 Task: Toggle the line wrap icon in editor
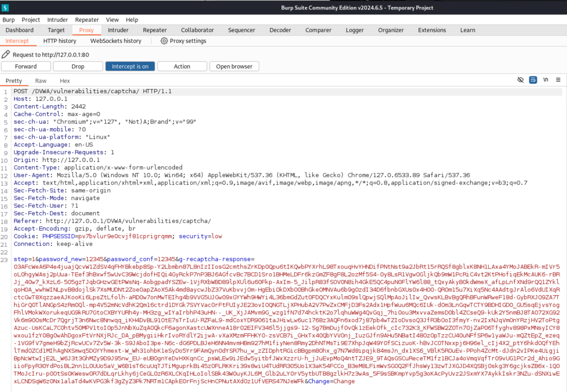(x=533, y=79)
